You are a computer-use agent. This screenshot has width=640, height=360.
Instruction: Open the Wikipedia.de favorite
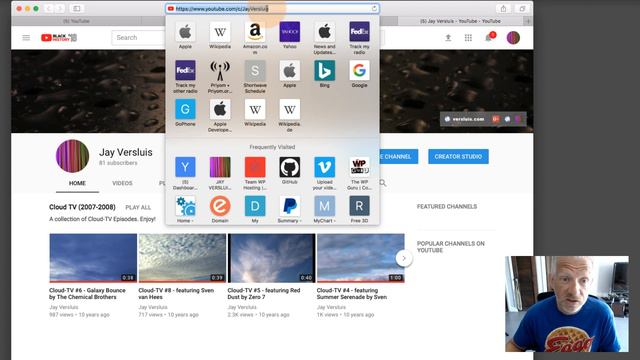[x=289, y=109]
